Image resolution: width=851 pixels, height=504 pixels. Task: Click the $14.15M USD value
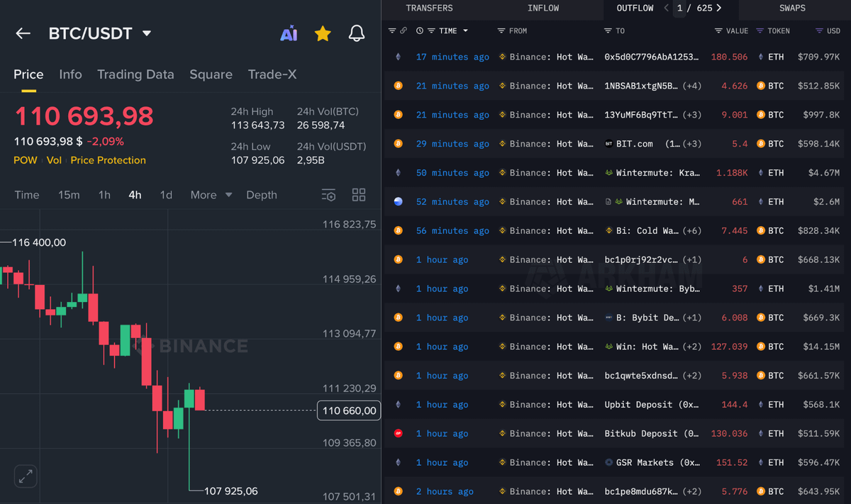tap(818, 347)
